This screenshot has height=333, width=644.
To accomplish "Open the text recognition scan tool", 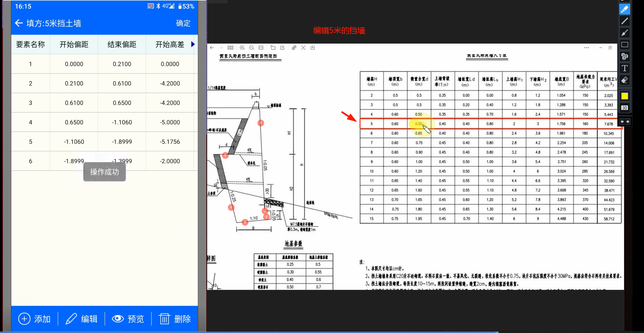I will pos(303,48).
